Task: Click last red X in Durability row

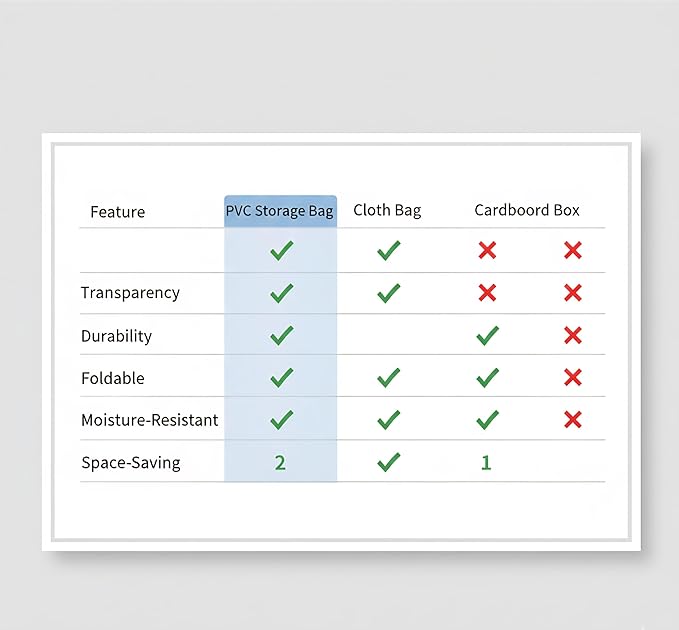Action: point(573,335)
